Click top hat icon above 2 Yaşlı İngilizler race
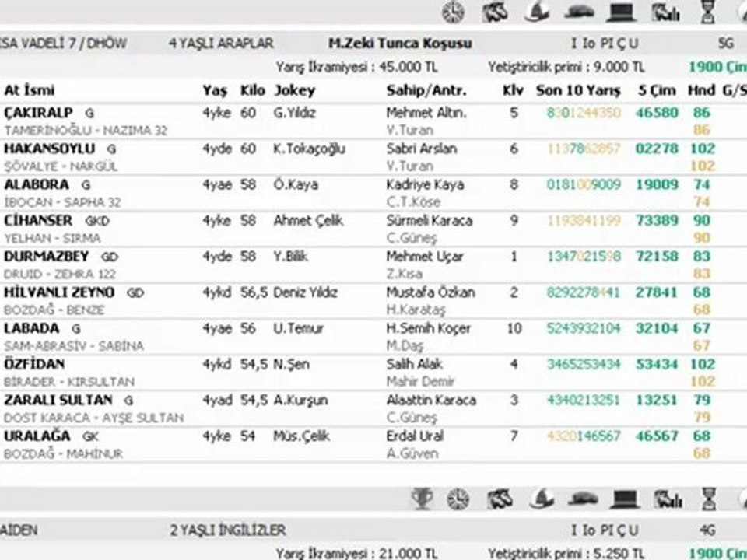This screenshot has width=747, height=560. pos(625,499)
